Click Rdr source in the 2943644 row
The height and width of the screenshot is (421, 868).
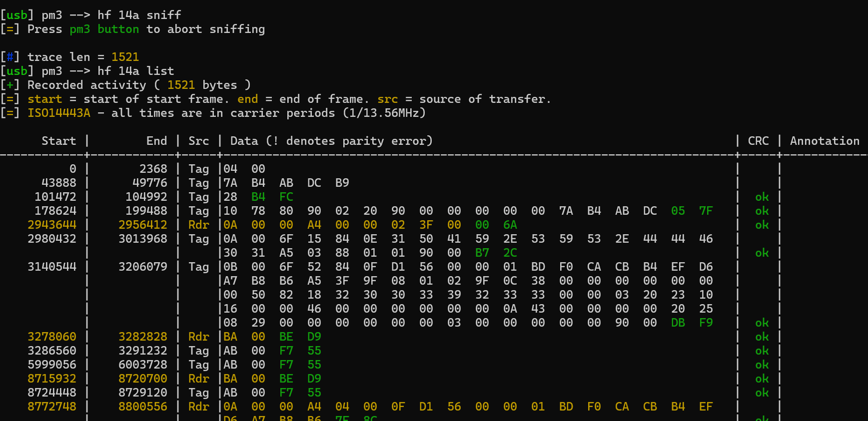(x=199, y=225)
